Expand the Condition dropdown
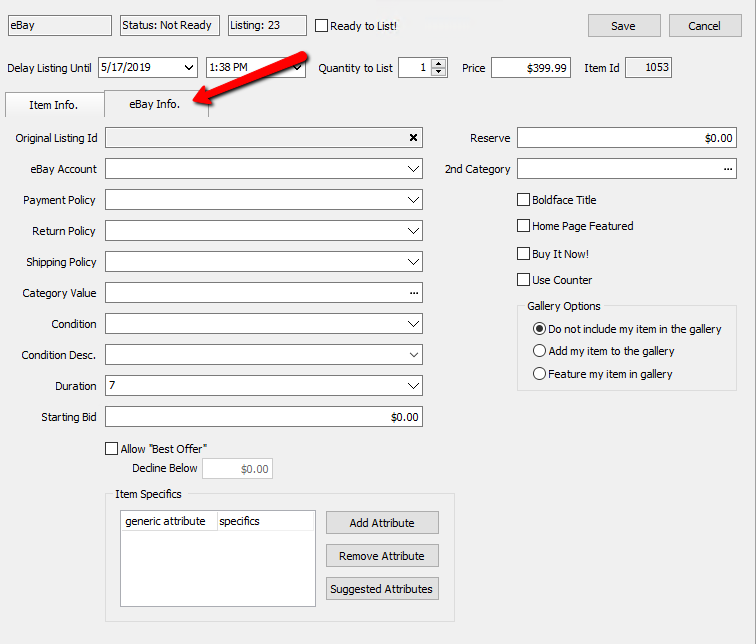Image resolution: width=756 pixels, height=644 pixels. click(x=413, y=324)
